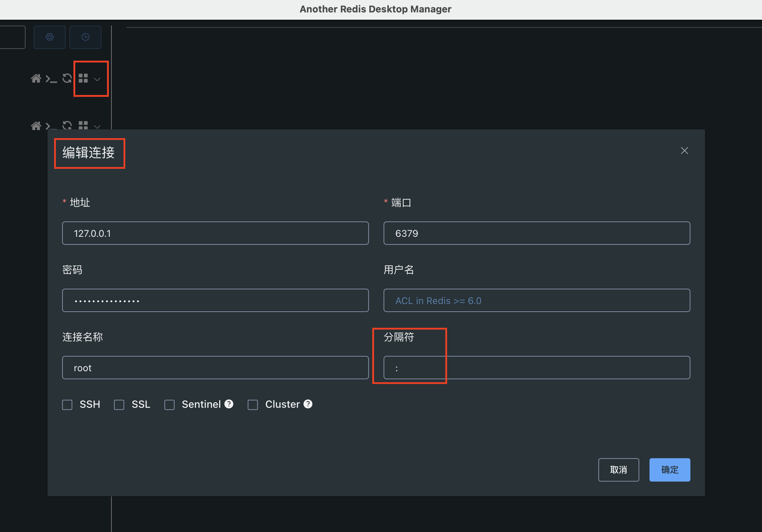Close the 编辑连接 dialog with X
This screenshot has width=762, height=532.
pyautogui.click(x=684, y=151)
